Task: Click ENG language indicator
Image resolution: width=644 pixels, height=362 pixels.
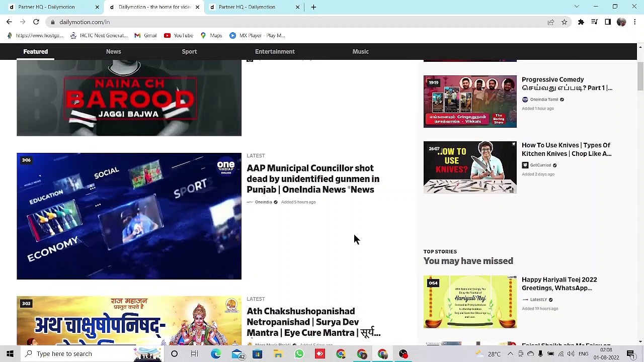Action: (583, 354)
